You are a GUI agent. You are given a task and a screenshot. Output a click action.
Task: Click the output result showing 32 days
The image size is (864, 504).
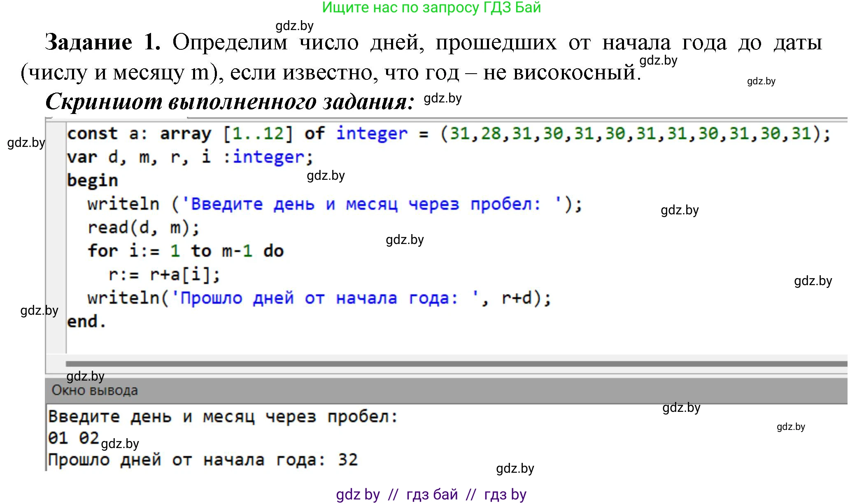click(203, 460)
